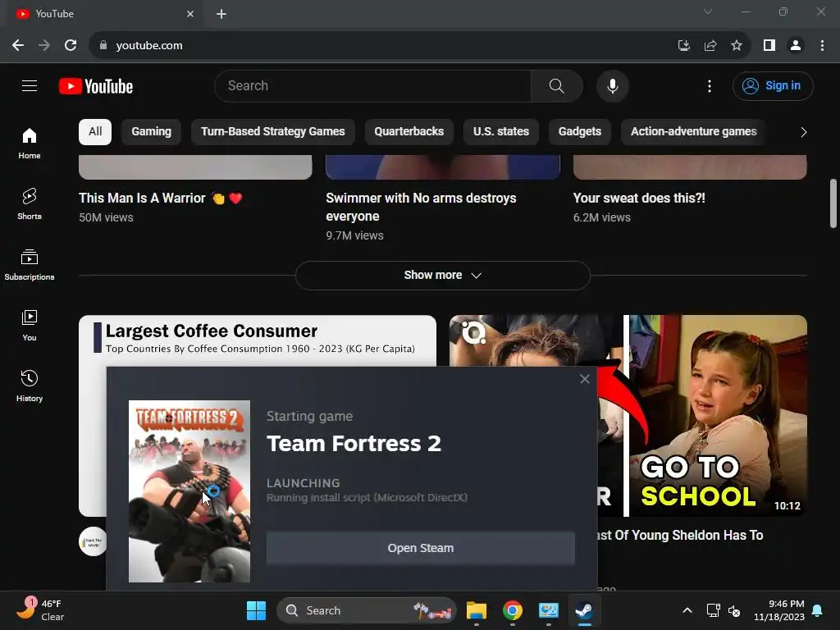Screen dimensions: 840x630
Task: Open Subscriptions in sidebar
Action: point(30,265)
